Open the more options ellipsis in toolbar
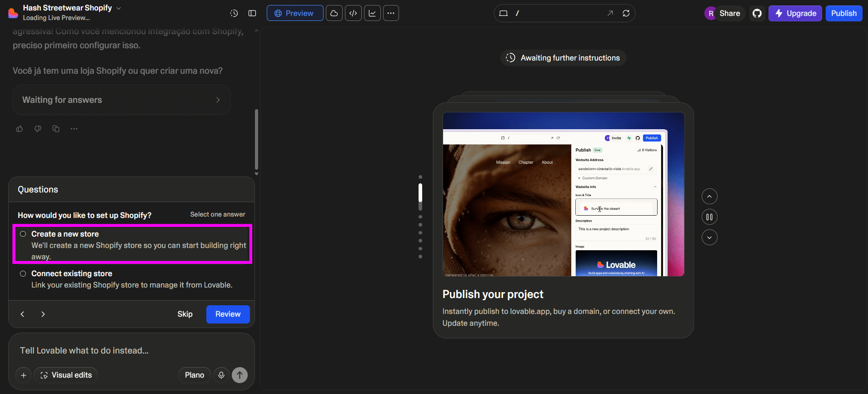868x394 pixels. pyautogui.click(x=391, y=13)
